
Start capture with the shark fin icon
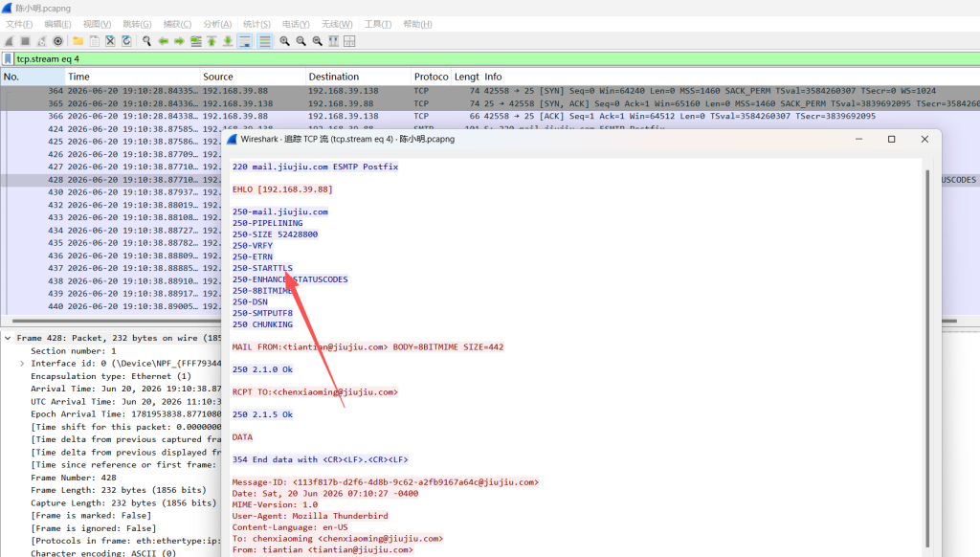9,41
